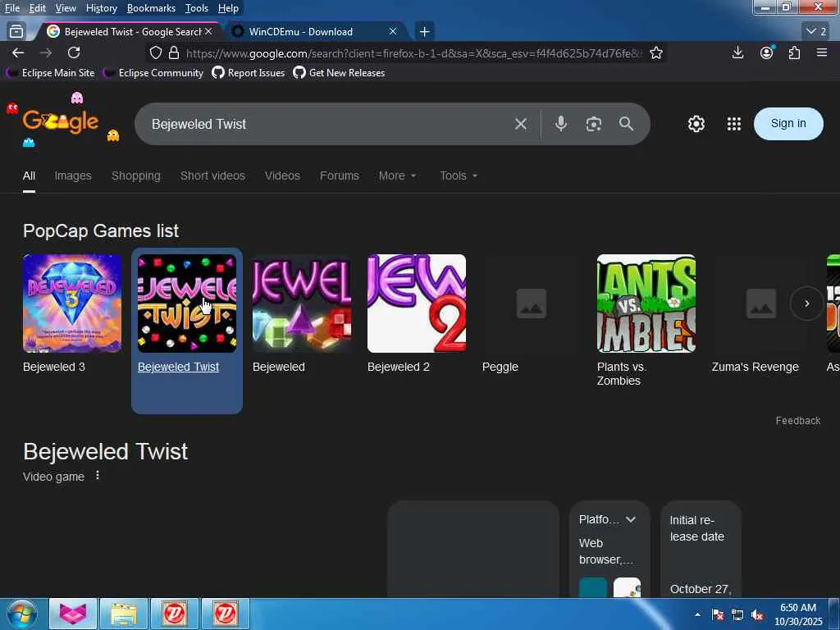Image resolution: width=840 pixels, height=630 pixels.
Task: Expand the Platforms card chevron
Action: click(631, 519)
